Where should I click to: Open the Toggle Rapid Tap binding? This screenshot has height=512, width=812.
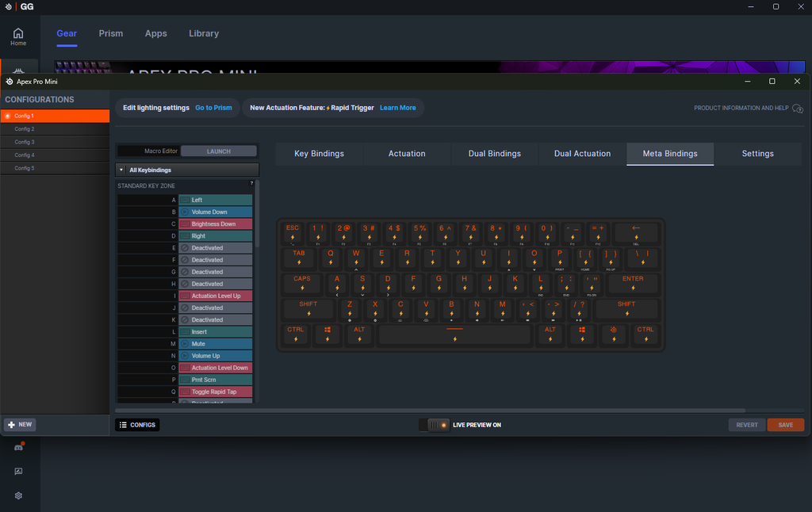tap(216, 392)
